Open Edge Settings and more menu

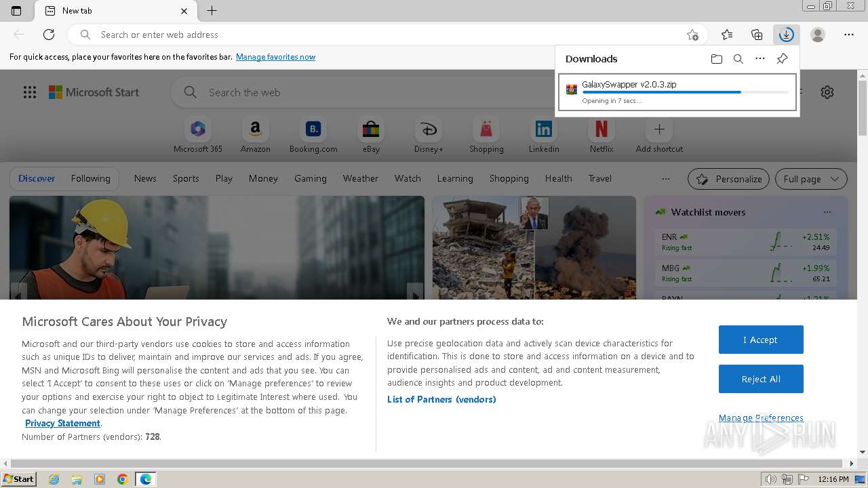849,35
